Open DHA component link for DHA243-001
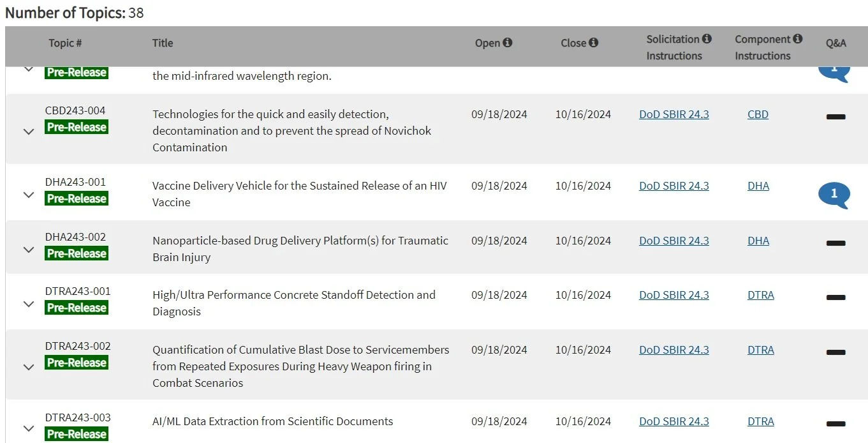The image size is (868, 443). point(758,186)
